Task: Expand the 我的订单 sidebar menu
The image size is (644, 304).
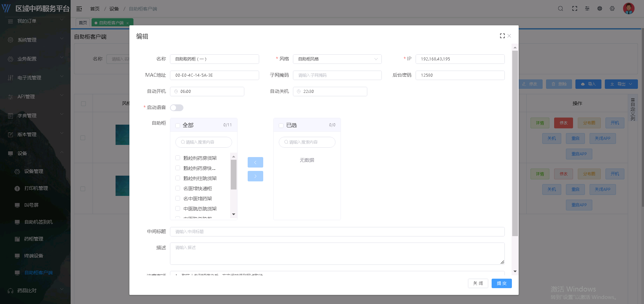Action: pyautogui.click(x=35, y=21)
